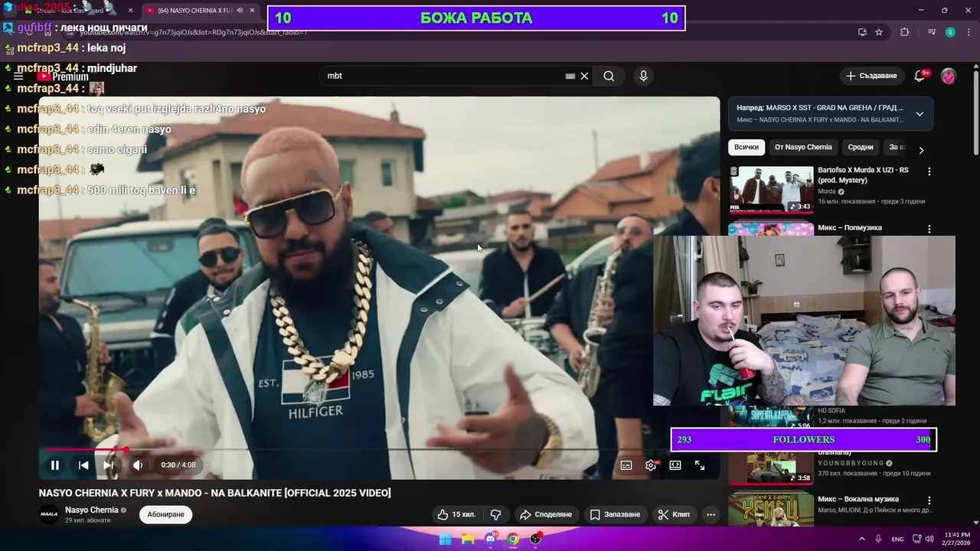
Task: Run search with the magnifier button
Action: (609, 76)
